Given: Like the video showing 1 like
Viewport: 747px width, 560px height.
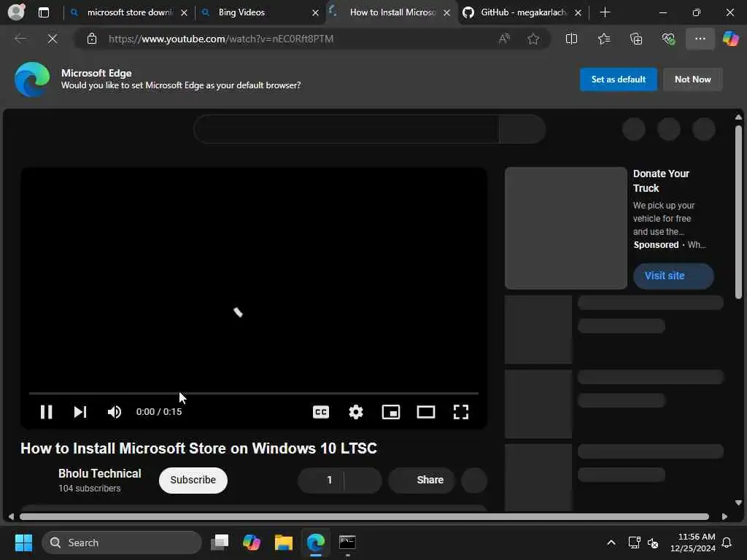Looking at the screenshot, I should click(x=321, y=480).
